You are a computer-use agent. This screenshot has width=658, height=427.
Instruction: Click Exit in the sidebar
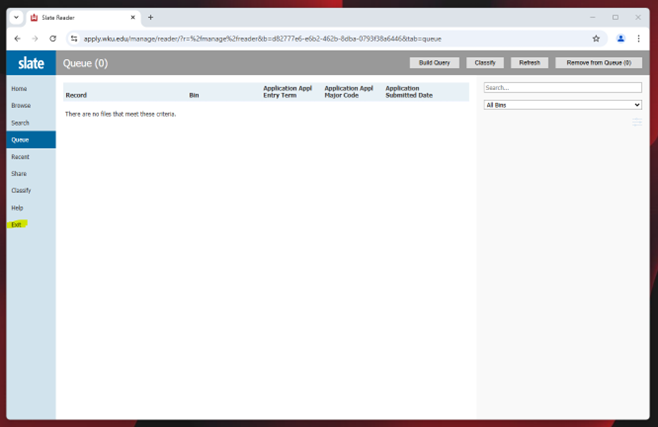16,224
